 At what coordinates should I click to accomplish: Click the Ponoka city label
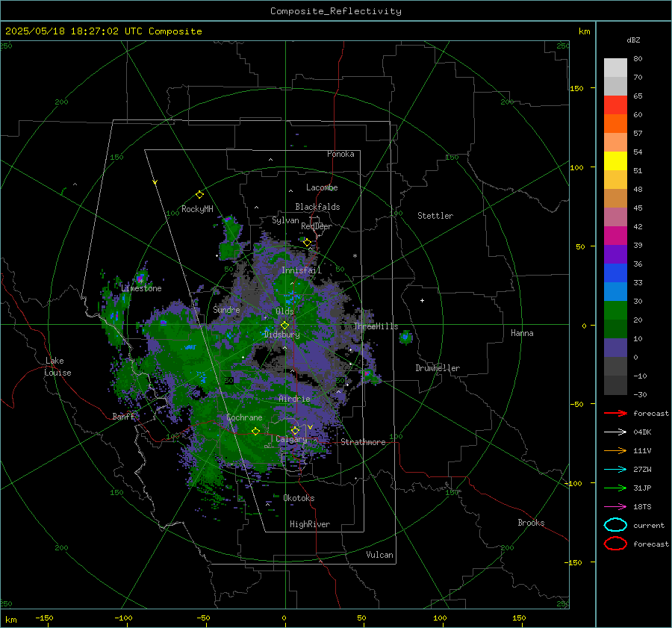pyautogui.click(x=340, y=154)
